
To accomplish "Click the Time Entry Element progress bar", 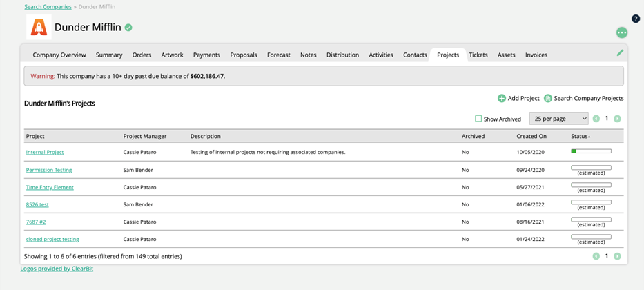I will [591, 185].
